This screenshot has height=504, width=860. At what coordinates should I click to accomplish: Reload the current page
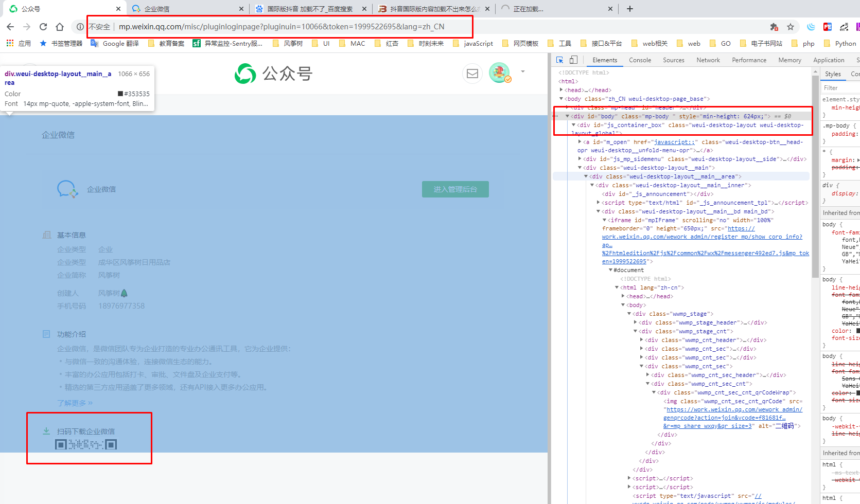click(43, 27)
